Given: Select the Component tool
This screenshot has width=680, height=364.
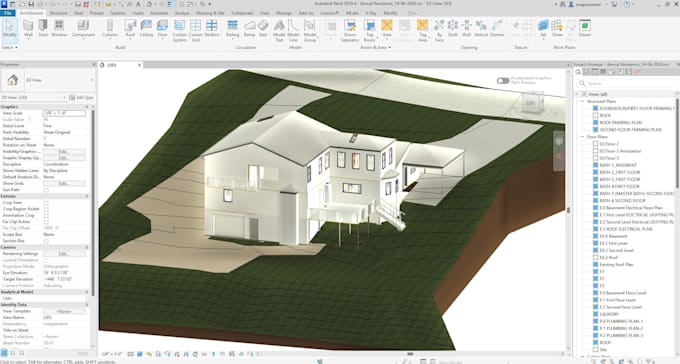Looking at the screenshot, I should pos(83,28).
